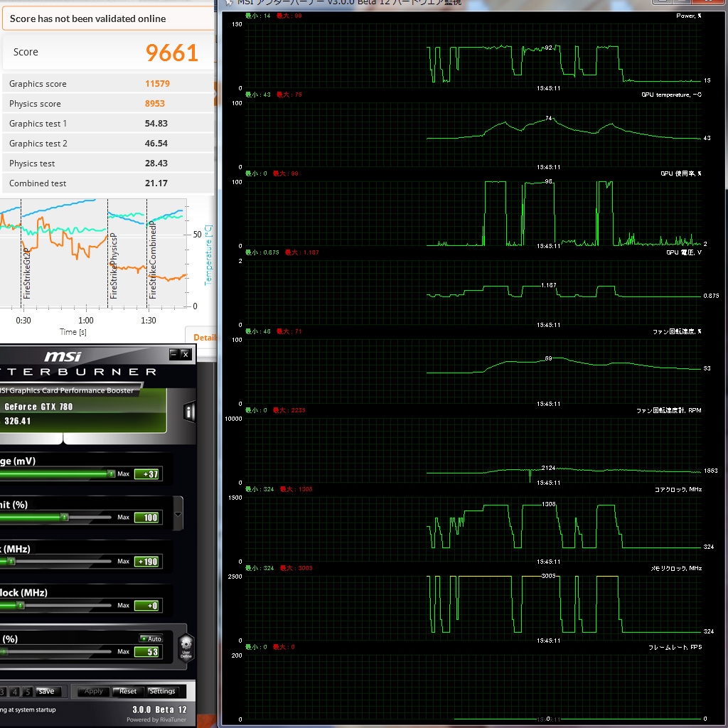Click the +37 voltage value field

[x=148, y=474]
